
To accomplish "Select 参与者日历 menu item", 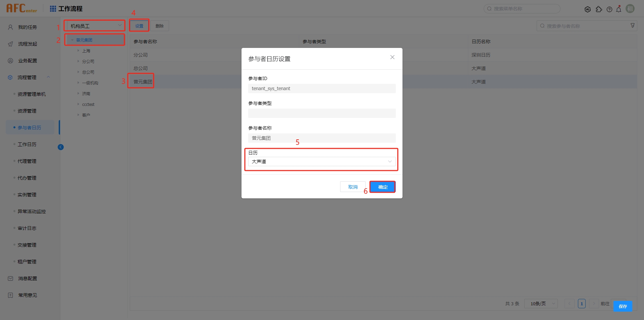I will pos(30,128).
